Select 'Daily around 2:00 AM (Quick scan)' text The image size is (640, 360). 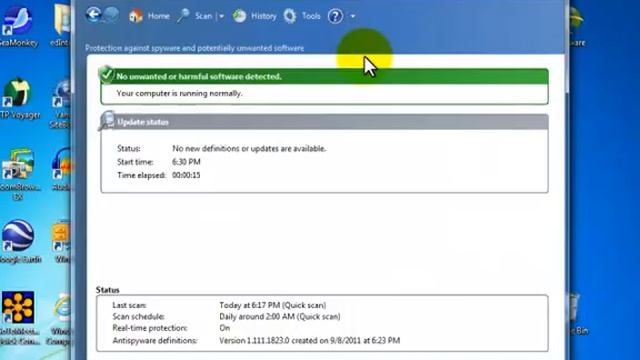280,317
